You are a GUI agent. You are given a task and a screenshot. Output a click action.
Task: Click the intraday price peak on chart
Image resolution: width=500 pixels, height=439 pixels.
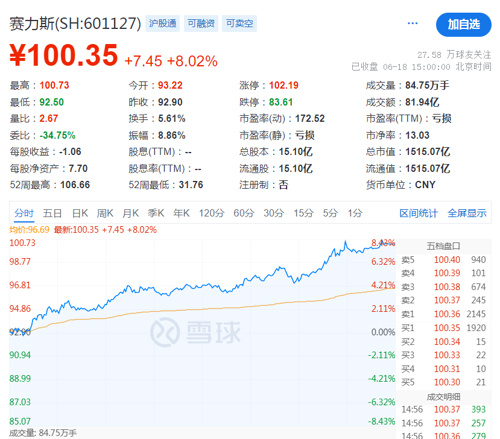click(345, 242)
